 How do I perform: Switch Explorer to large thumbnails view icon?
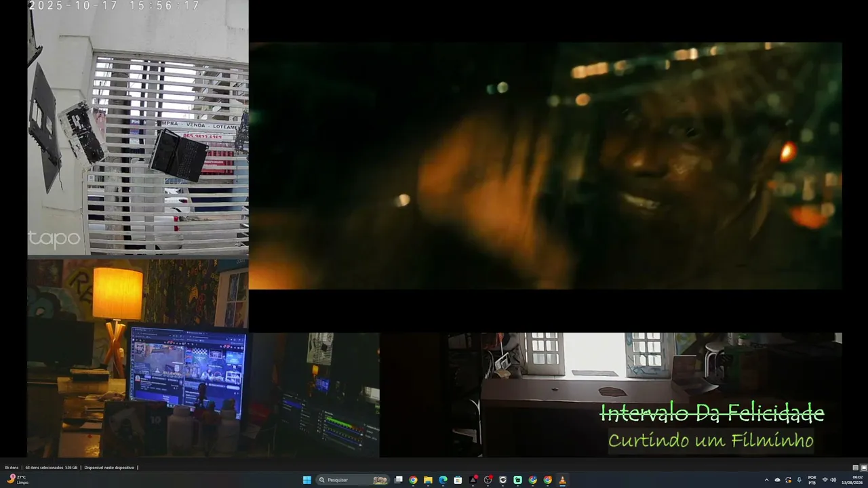[863, 468]
